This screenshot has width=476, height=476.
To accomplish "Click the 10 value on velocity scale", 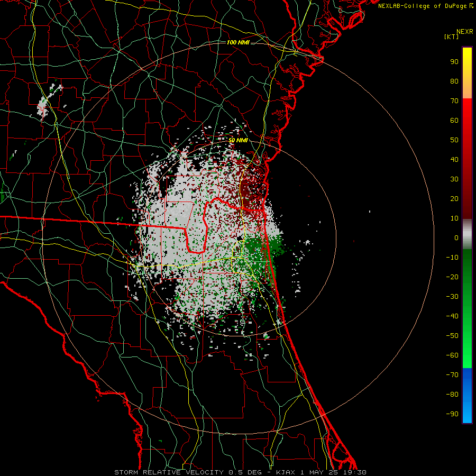I will click(x=454, y=218).
